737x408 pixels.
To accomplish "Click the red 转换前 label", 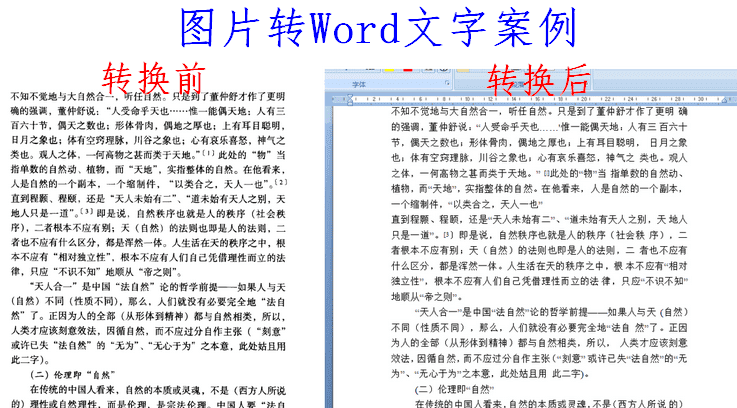I will 153,78.
